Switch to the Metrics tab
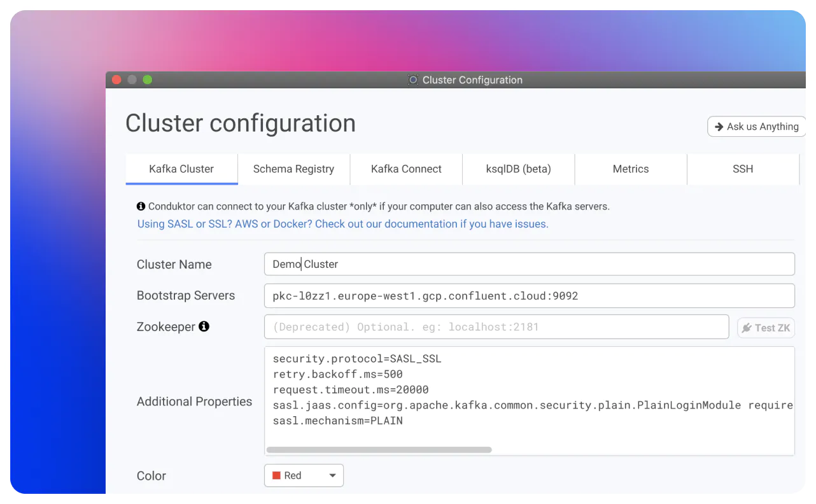Screen dimensions: 816x504 (x=631, y=169)
